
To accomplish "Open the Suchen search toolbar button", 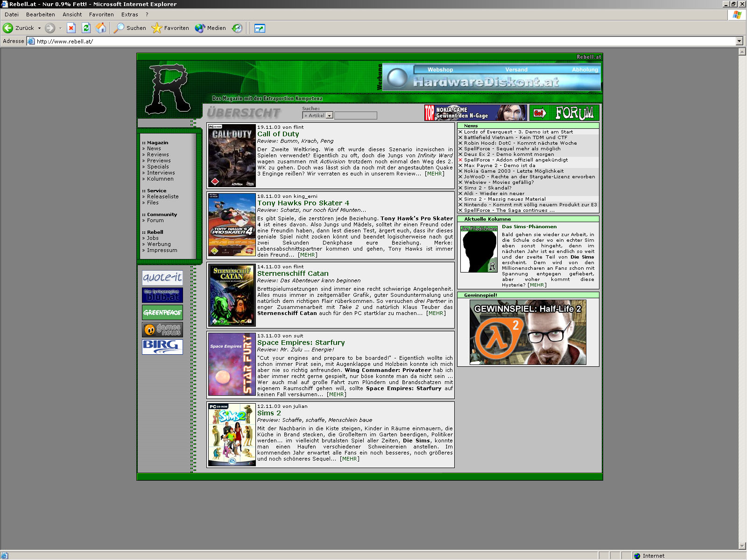I will pyautogui.click(x=130, y=28).
